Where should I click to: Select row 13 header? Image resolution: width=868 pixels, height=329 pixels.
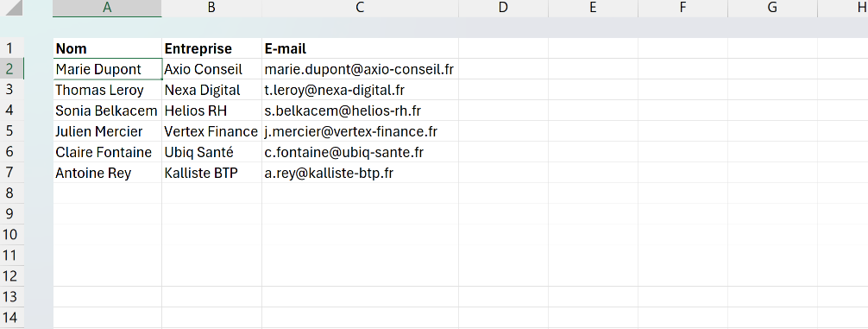pos(12,297)
